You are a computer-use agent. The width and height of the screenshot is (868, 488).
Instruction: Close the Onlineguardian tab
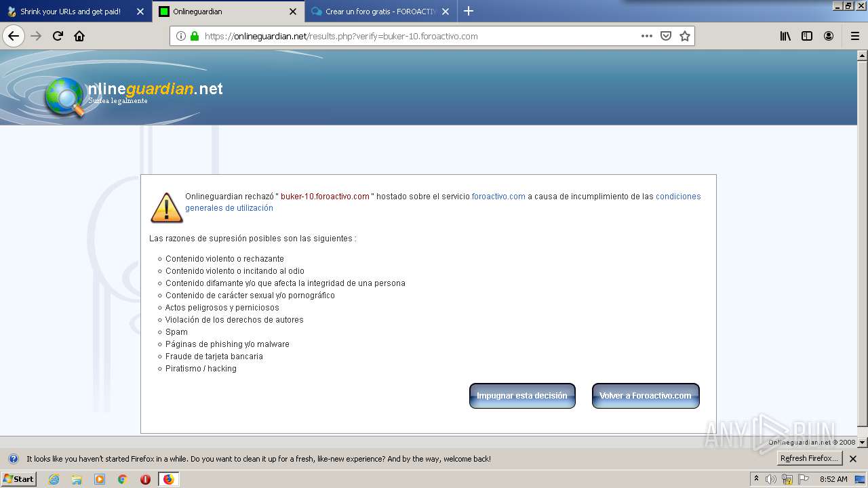pos(293,12)
